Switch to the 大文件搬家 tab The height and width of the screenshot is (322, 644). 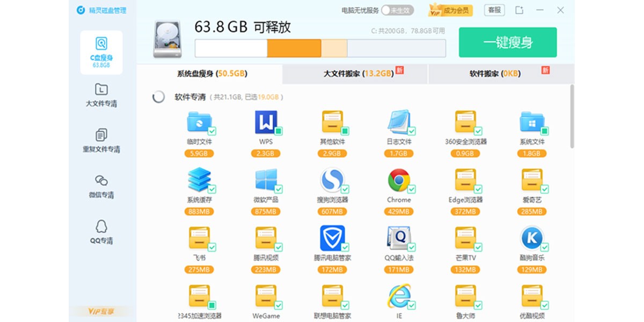coord(355,74)
